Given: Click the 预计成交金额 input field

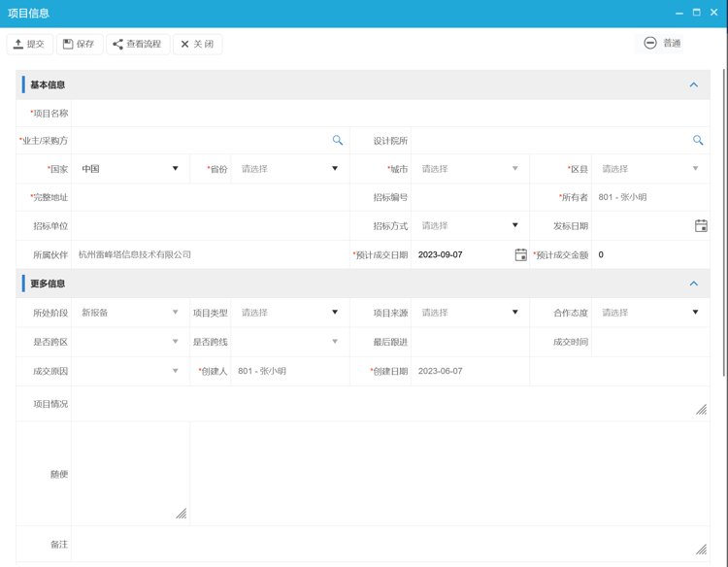Looking at the screenshot, I should (x=650, y=254).
